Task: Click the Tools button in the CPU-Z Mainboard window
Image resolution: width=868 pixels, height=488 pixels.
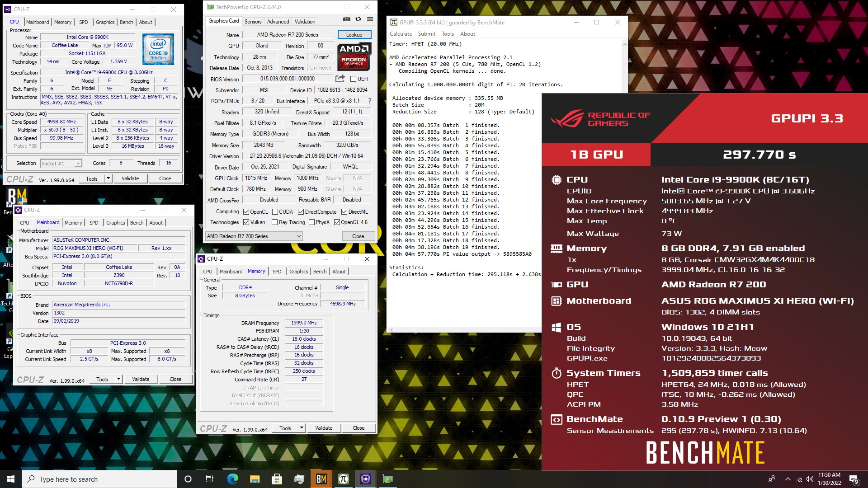Action: pos(102,379)
